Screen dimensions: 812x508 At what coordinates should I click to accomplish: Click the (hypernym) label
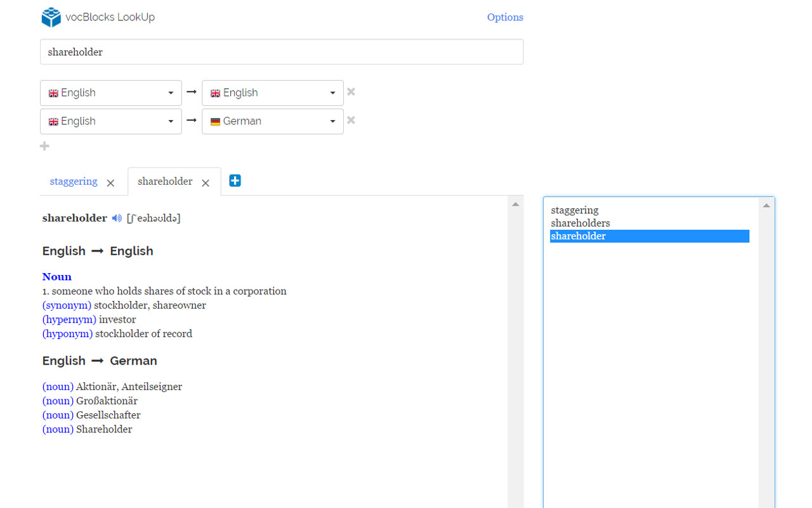point(69,319)
